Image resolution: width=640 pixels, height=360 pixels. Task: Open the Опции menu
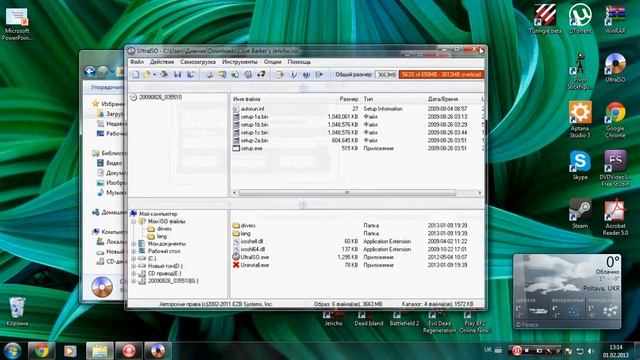tap(273, 62)
